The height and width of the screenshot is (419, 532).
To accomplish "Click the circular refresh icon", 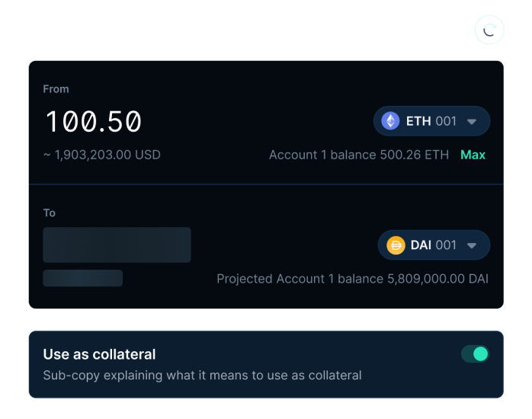I will (489, 30).
